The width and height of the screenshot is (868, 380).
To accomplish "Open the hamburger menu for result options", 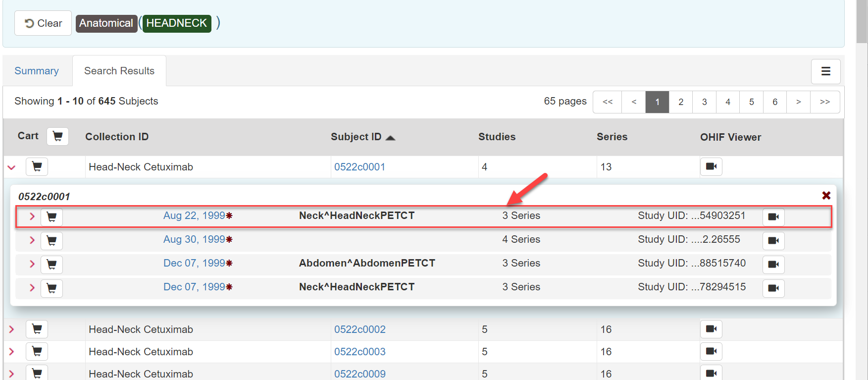I will tap(825, 71).
